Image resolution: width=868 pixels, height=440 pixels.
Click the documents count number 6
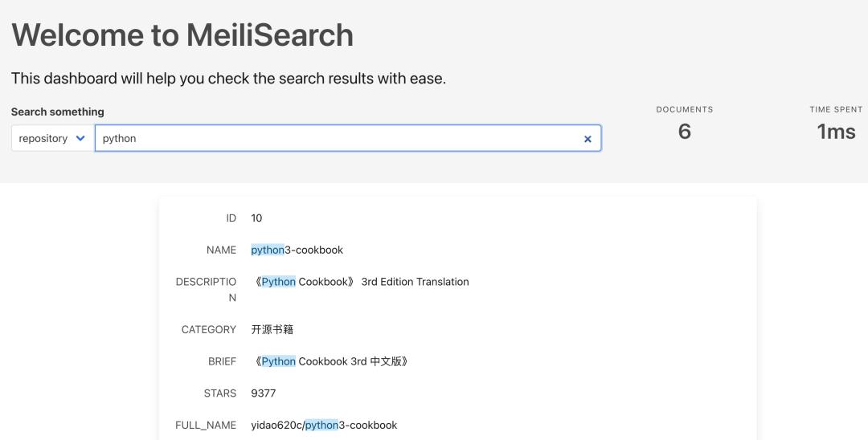[684, 132]
